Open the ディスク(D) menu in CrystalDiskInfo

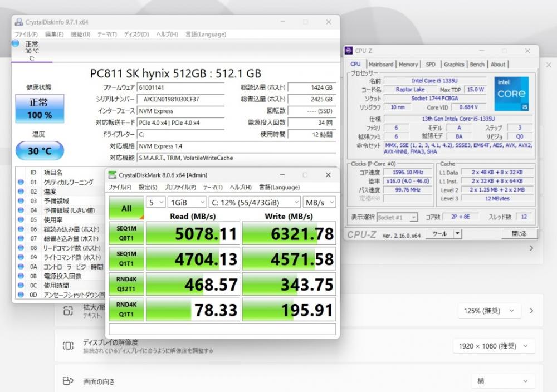(136, 35)
